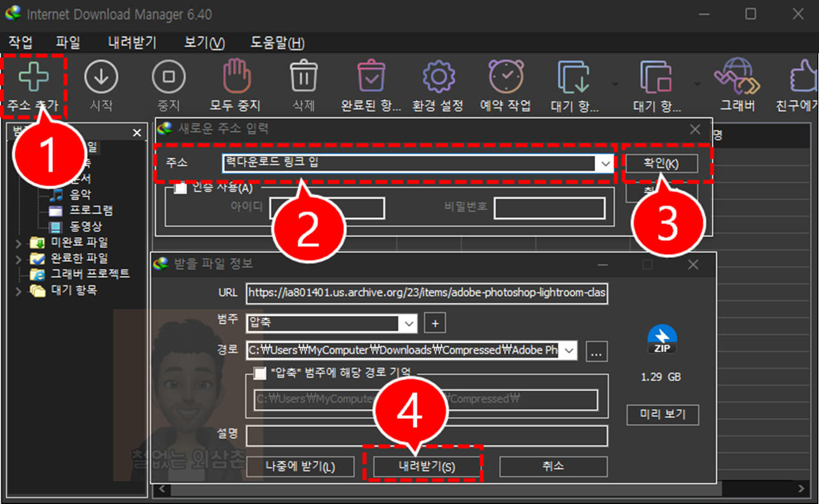Image resolution: width=819 pixels, height=504 pixels.
Task: Click the 비밀번호 password field
Action: point(549,208)
